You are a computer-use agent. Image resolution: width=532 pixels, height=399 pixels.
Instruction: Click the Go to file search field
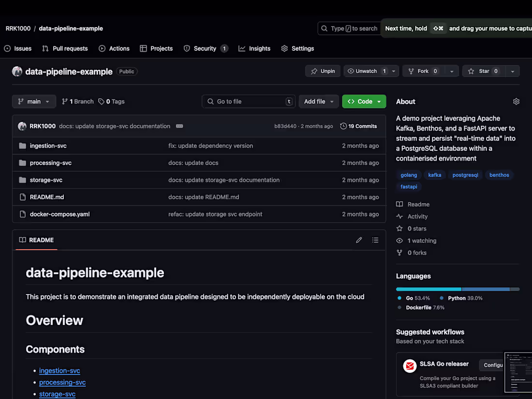[249, 101]
